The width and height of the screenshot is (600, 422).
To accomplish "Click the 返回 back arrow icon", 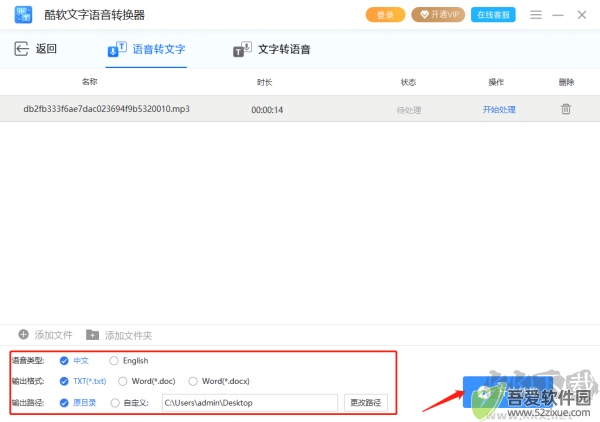I will pos(21,49).
